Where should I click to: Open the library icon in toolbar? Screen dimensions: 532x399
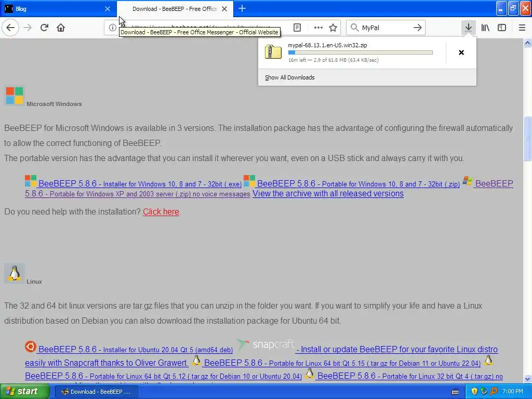(485, 28)
